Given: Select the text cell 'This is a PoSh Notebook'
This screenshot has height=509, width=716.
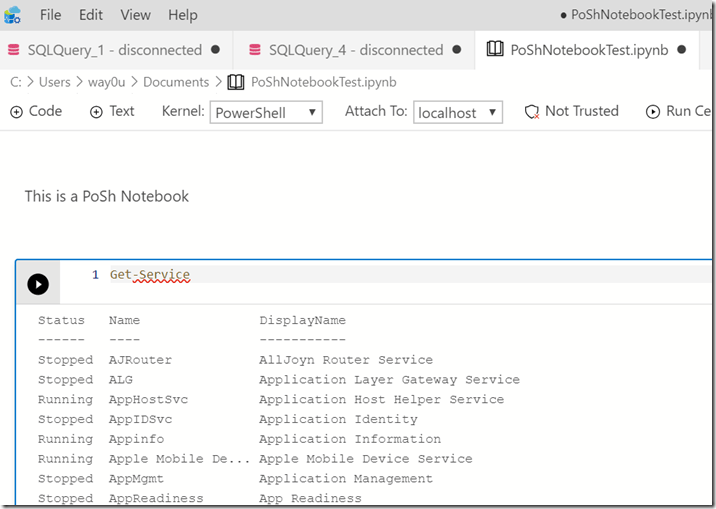Looking at the screenshot, I should (106, 196).
